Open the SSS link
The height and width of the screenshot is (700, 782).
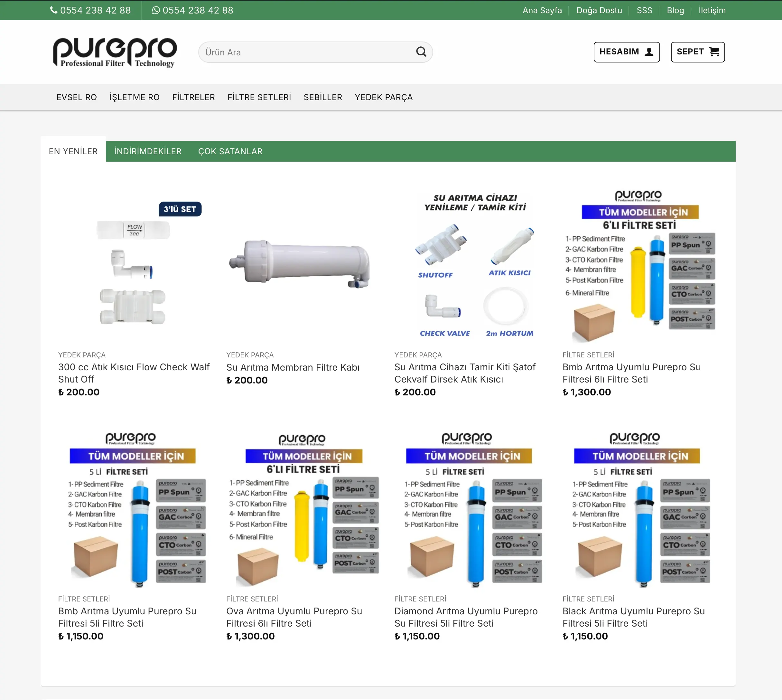644,10
